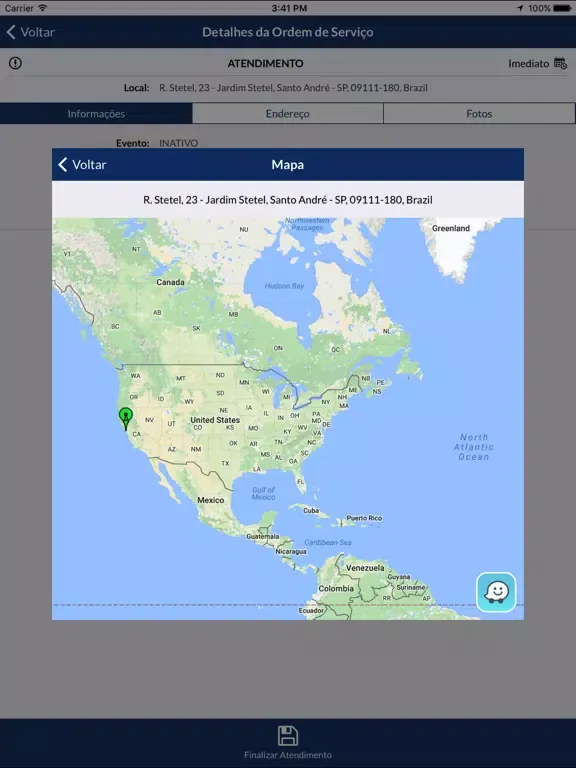Image resolution: width=576 pixels, height=768 pixels.
Task: Click the ATENDIMENTO heading
Action: point(265,64)
